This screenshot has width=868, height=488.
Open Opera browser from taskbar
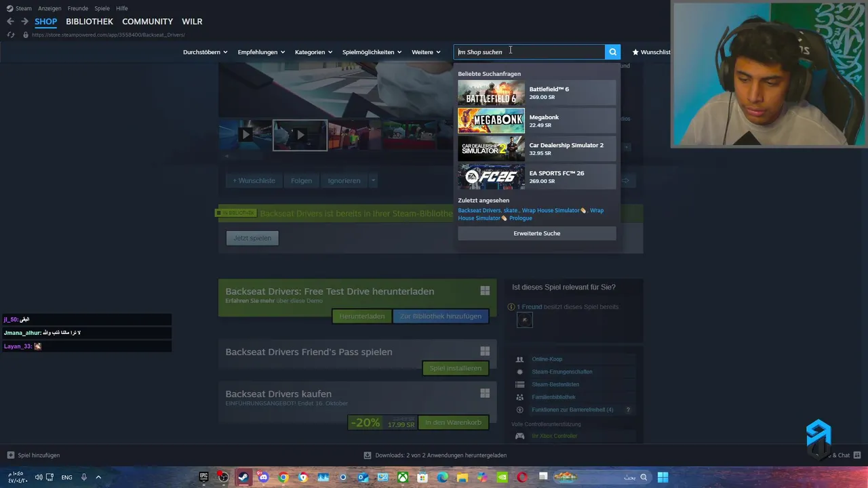[x=522, y=477]
